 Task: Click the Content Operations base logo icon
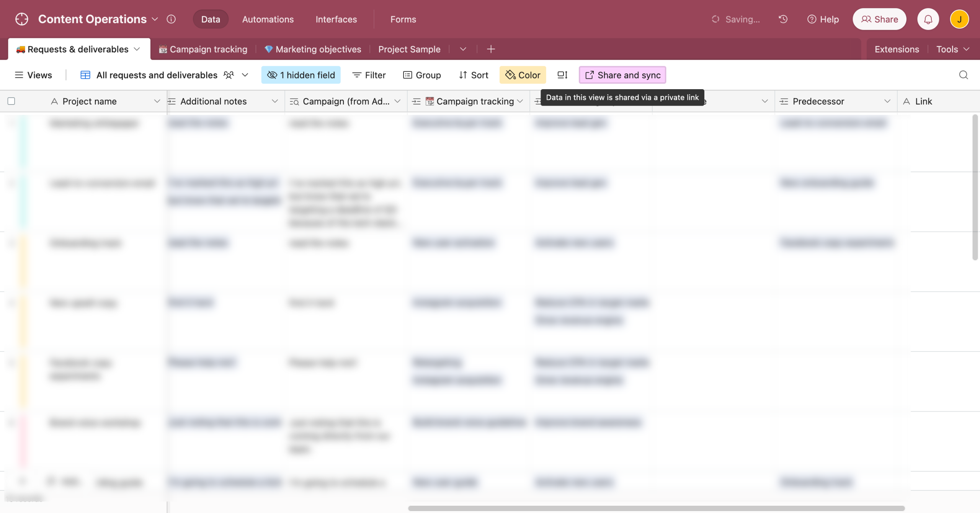22,19
